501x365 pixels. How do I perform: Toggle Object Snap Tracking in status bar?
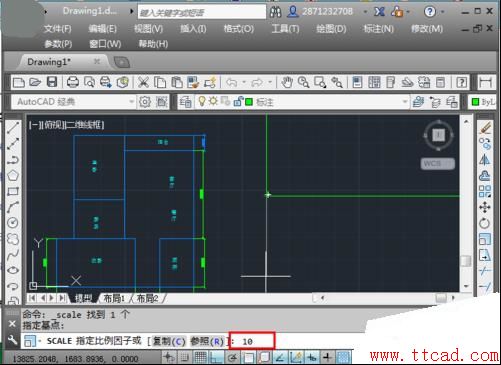pyautogui.click(x=280, y=358)
